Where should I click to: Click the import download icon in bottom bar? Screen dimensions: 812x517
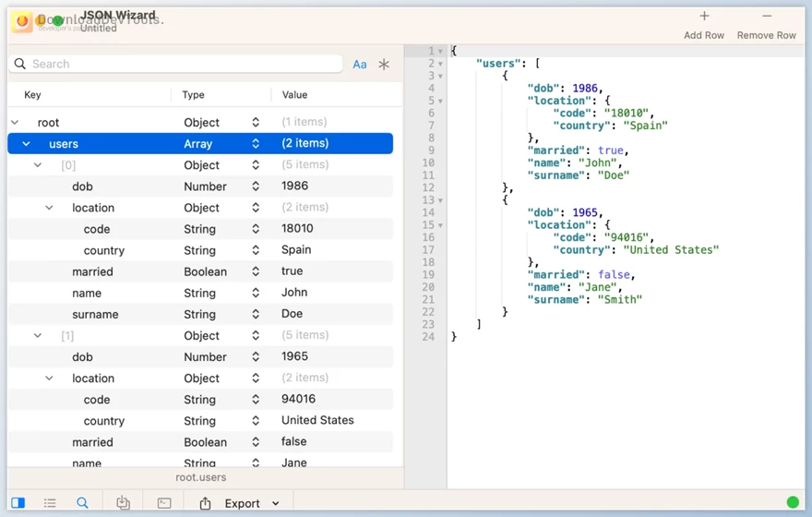[123, 502]
